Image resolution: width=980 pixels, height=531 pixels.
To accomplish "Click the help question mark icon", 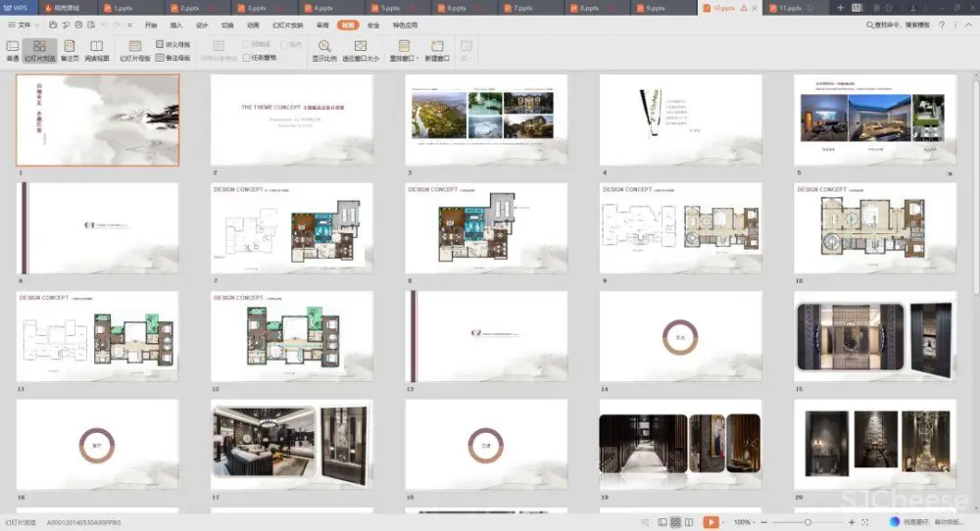I will 943,24.
